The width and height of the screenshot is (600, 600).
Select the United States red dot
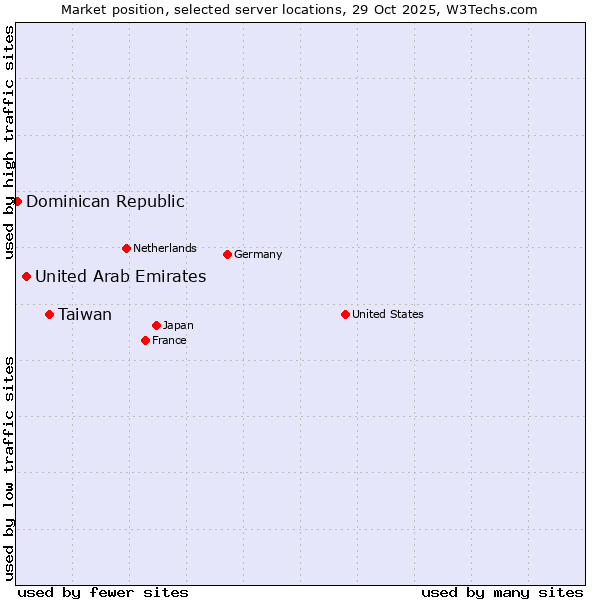click(345, 314)
